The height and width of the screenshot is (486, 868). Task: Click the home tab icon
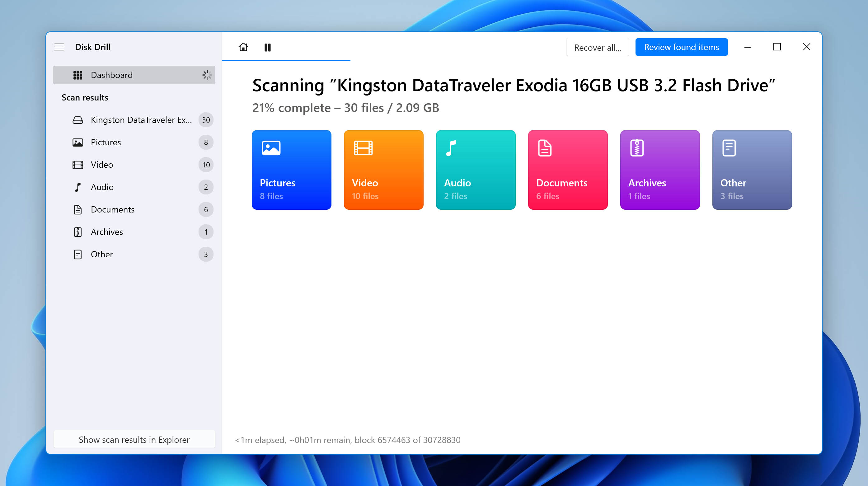click(243, 47)
